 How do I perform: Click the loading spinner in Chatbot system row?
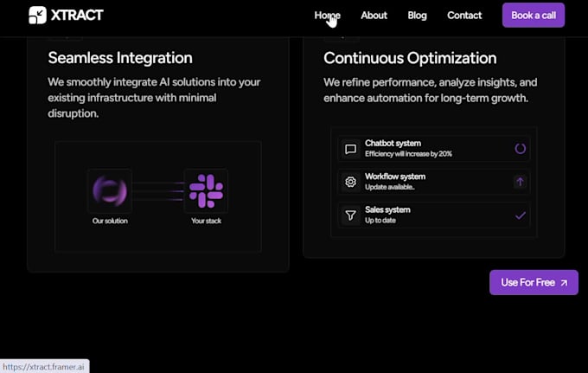pyautogui.click(x=521, y=149)
